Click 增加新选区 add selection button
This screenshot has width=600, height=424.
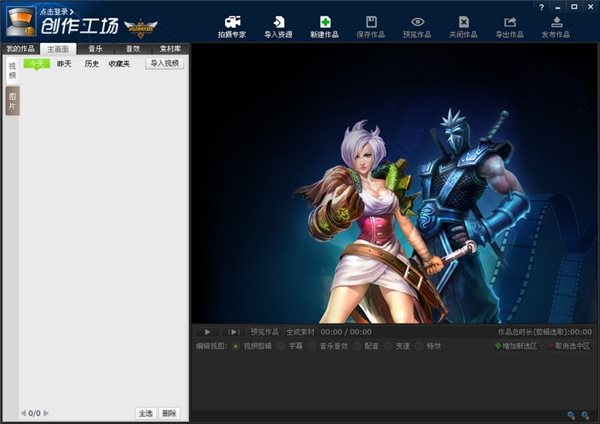(x=516, y=346)
